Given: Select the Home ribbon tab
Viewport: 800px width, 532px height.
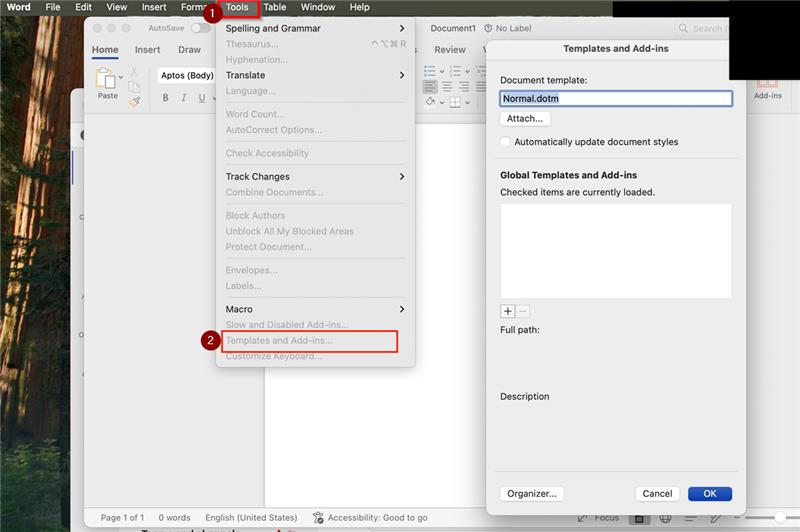Looking at the screenshot, I should click(x=105, y=50).
